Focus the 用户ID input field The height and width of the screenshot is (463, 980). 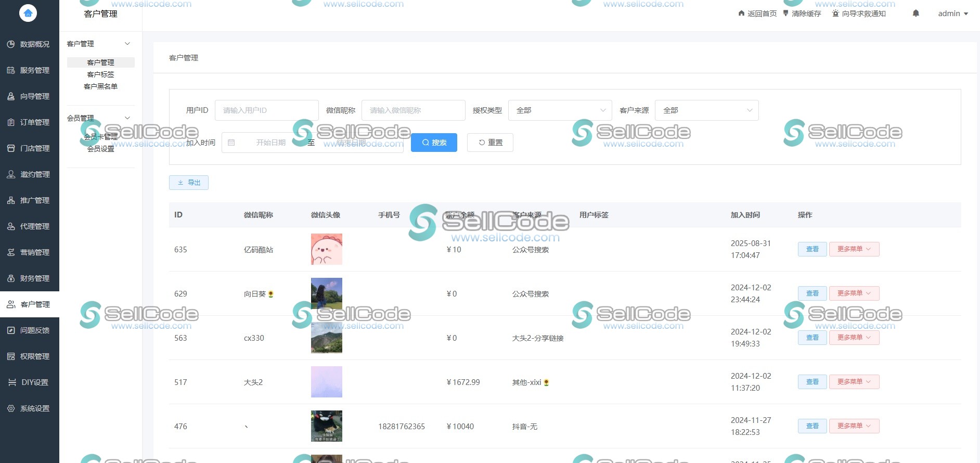click(x=267, y=110)
